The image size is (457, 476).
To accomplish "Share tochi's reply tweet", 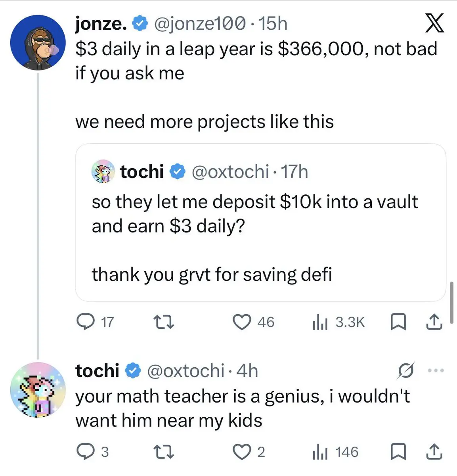I will [x=434, y=452].
